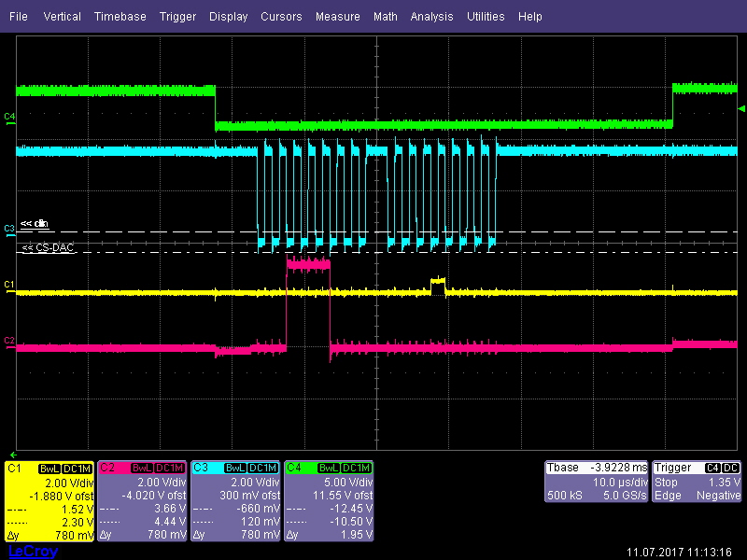Click the green C4 trigger level arrow
The height and width of the screenshot is (560, 747).
(x=740, y=110)
